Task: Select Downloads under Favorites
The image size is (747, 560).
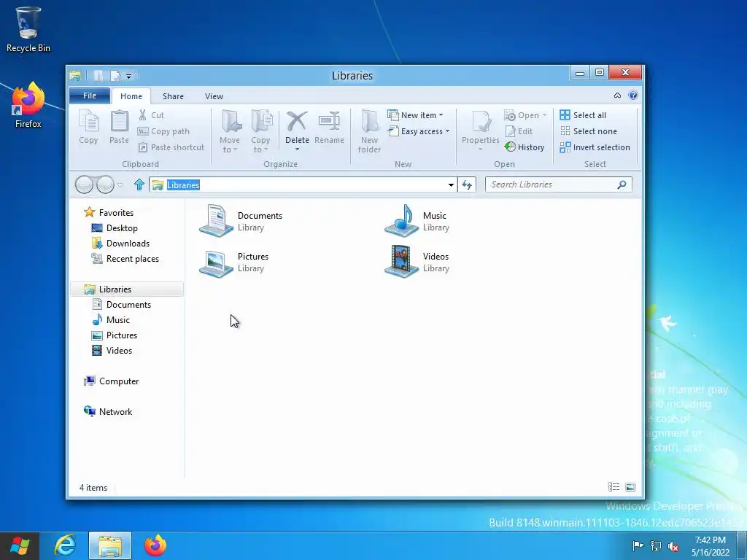Action: pos(120,244)
